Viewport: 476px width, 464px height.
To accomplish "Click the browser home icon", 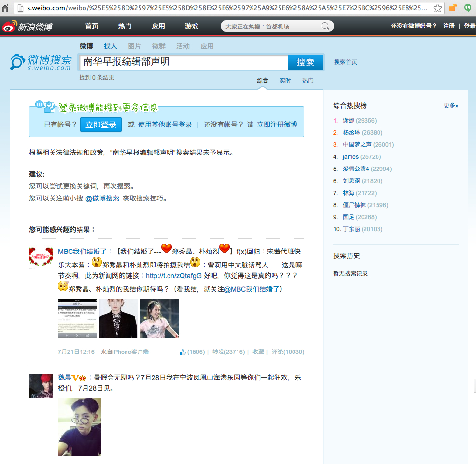I will coord(5,8).
